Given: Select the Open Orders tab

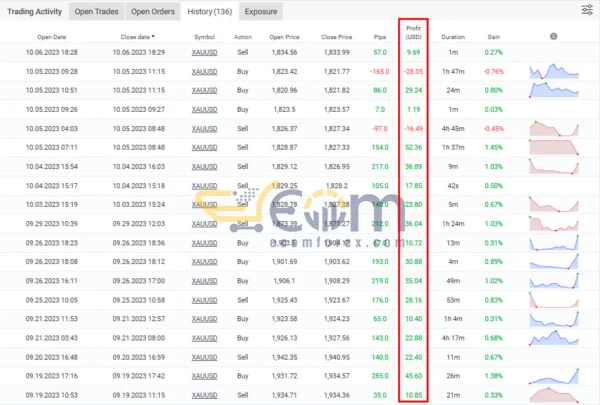Looking at the screenshot, I should [x=153, y=11].
